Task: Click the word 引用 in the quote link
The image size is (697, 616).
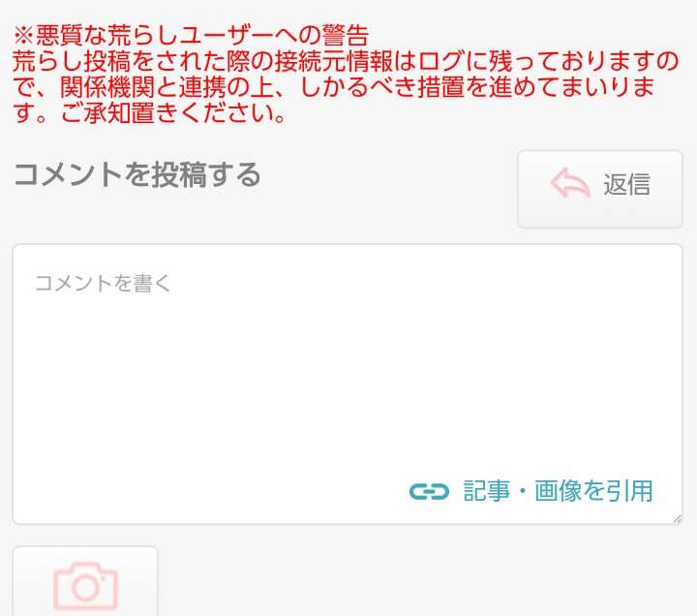Action: coord(629,491)
